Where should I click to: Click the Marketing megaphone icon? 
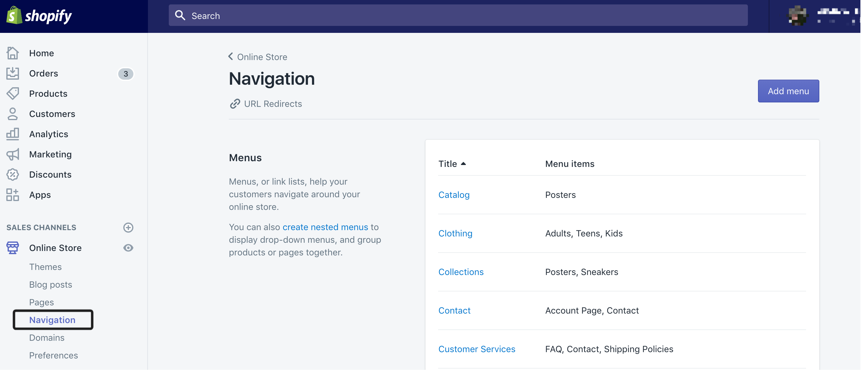[x=13, y=154]
